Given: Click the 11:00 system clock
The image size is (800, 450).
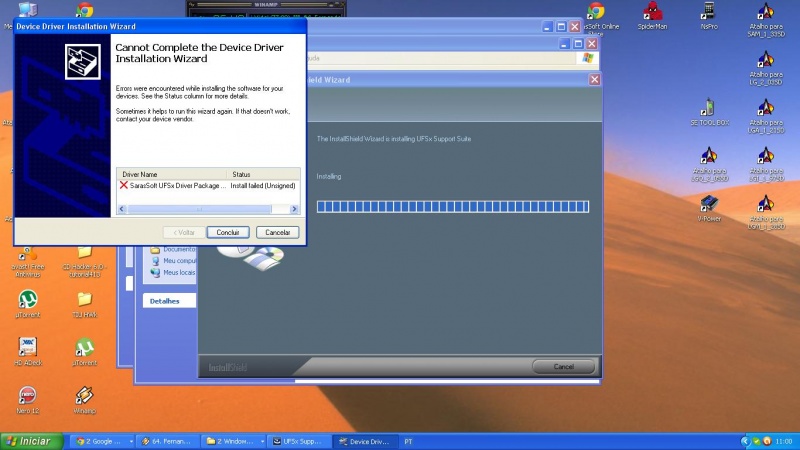Looking at the screenshot, I should point(784,441).
